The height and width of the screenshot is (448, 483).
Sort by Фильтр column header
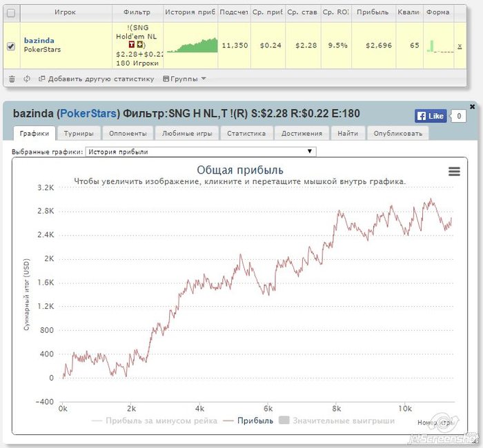(137, 12)
